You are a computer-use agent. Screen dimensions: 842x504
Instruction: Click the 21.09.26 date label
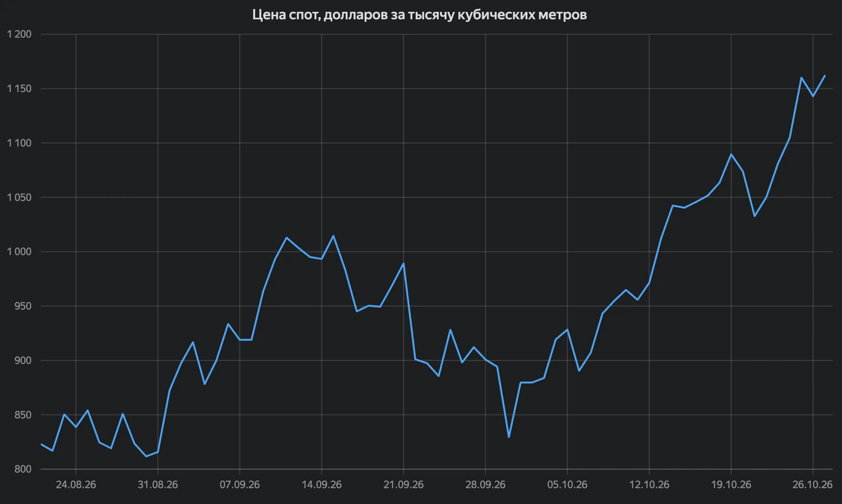(404, 484)
